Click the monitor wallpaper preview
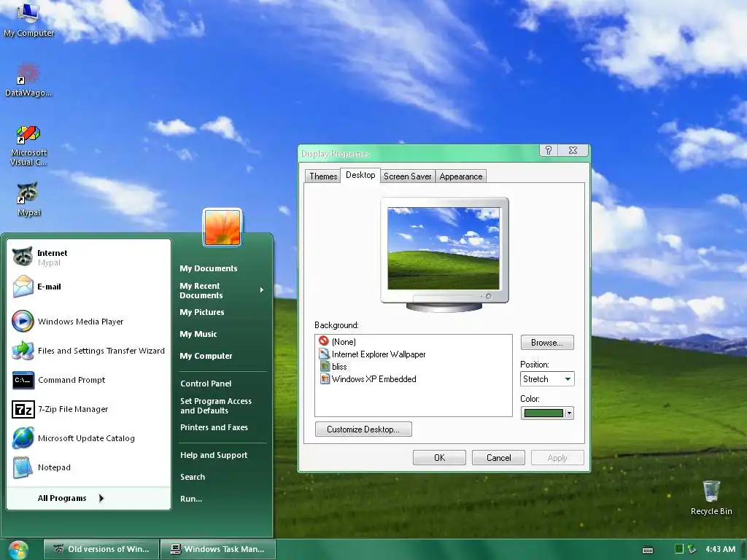Image resolution: width=747 pixels, height=560 pixels. pyautogui.click(x=444, y=249)
